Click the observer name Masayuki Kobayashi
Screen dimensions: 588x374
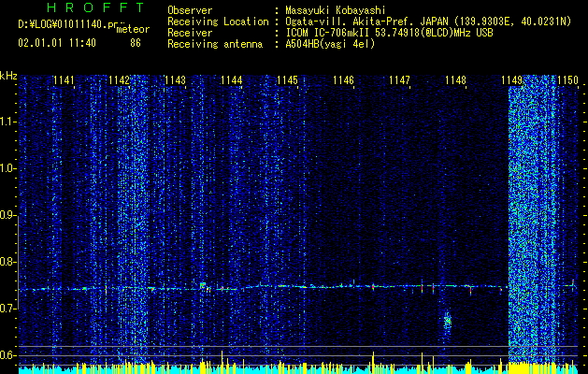pos(335,10)
